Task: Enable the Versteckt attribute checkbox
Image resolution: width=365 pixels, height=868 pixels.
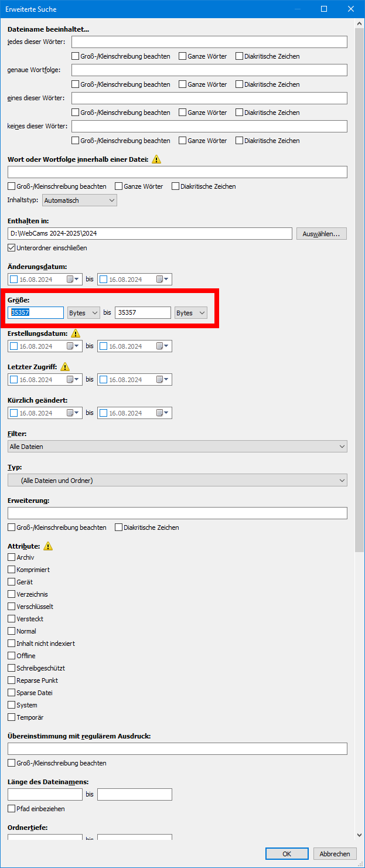Action: 12,619
